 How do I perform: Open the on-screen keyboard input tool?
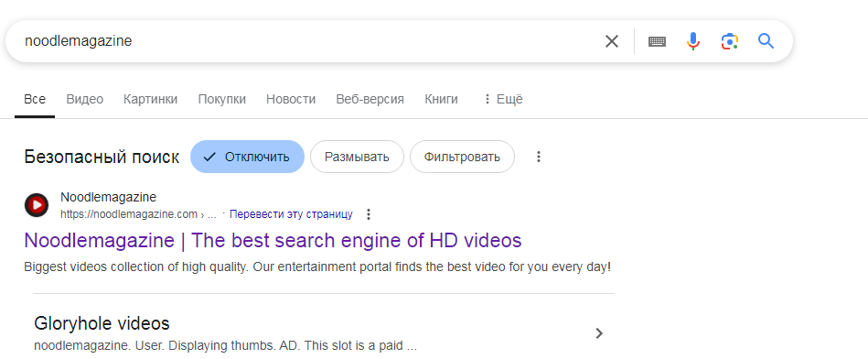click(x=657, y=41)
